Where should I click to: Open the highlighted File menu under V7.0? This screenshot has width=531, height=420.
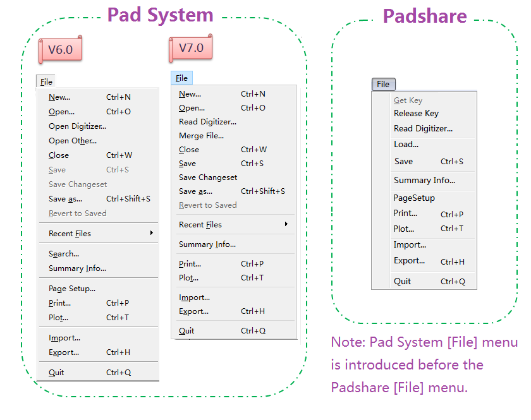click(x=181, y=78)
